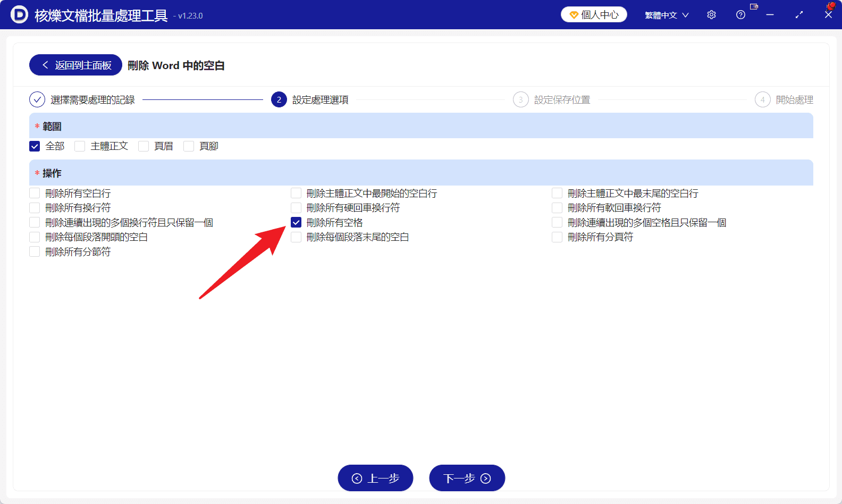Viewport: 842px width, 504px height.
Task: Click the v1.23.0 version label
Action: point(188,16)
